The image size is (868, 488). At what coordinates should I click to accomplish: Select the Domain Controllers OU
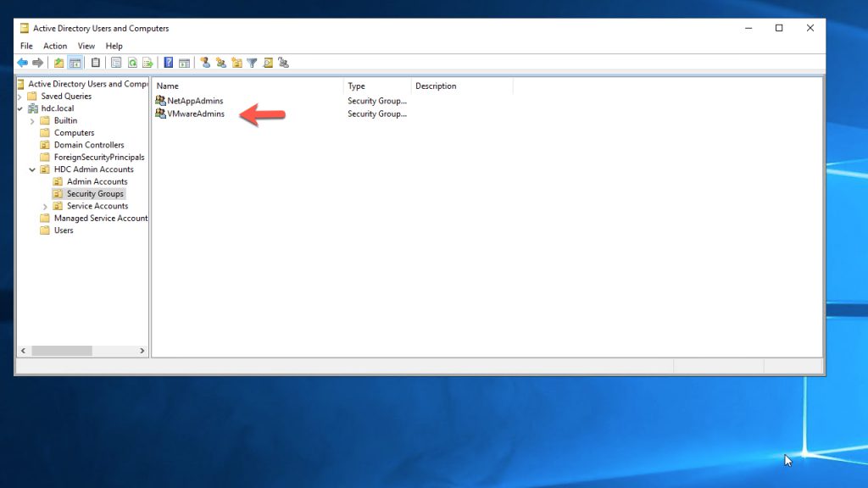click(x=89, y=145)
